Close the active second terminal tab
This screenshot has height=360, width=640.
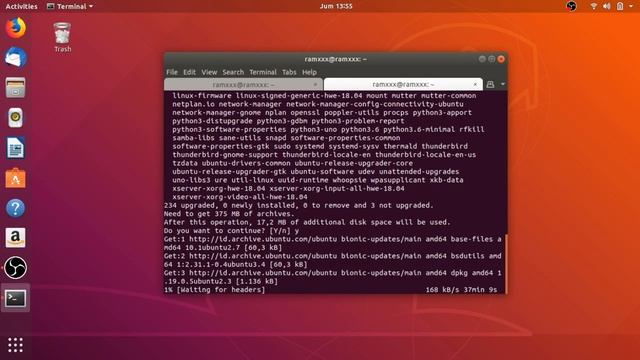pyautogui.click(x=475, y=84)
